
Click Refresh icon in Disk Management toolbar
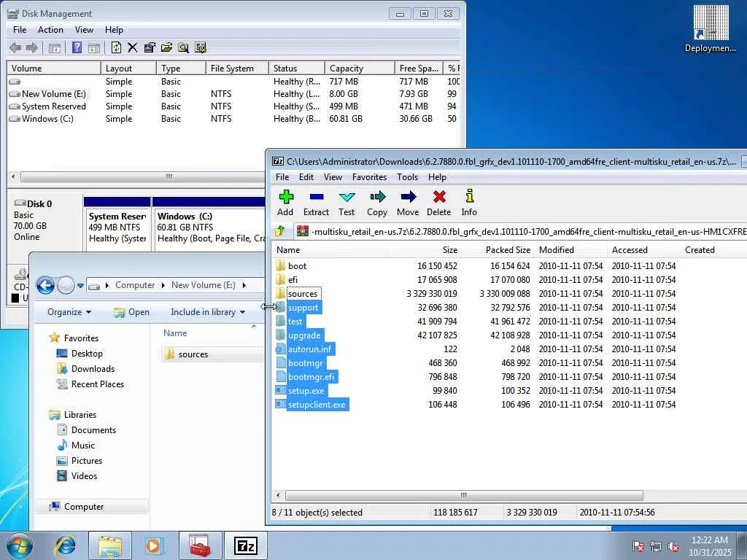[116, 47]
